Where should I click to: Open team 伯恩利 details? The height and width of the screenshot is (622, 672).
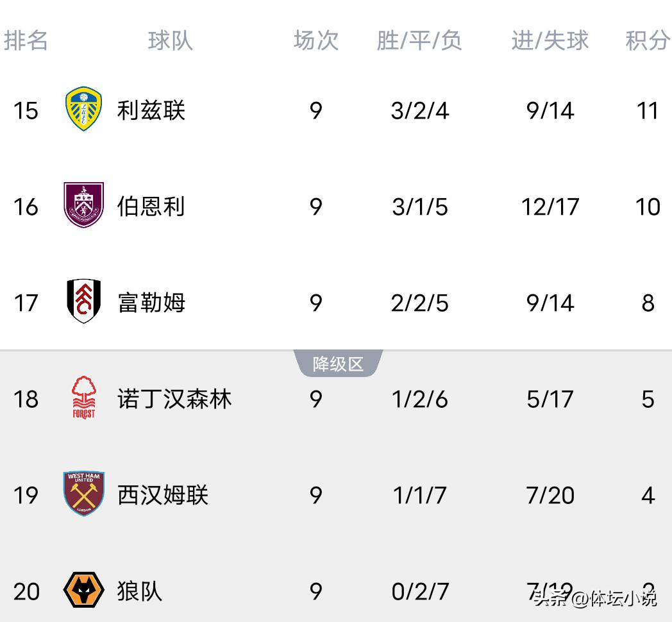pos(151,206)
